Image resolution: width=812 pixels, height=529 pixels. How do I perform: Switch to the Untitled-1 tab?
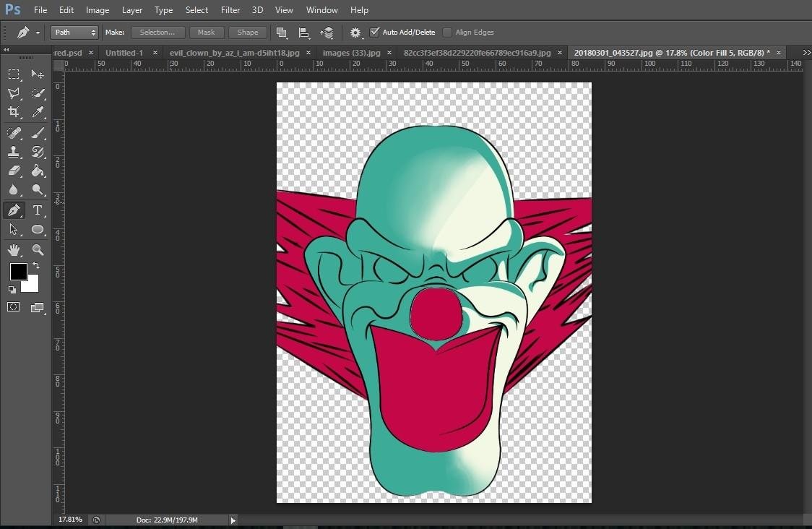pyautogui.click(x=124, y=53)
